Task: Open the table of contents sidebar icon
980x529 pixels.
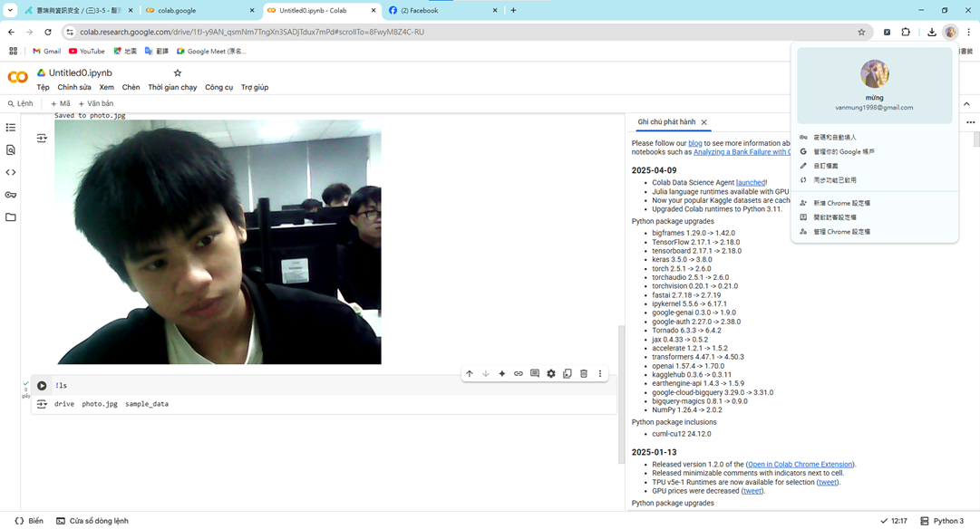Action: (11, 128)
